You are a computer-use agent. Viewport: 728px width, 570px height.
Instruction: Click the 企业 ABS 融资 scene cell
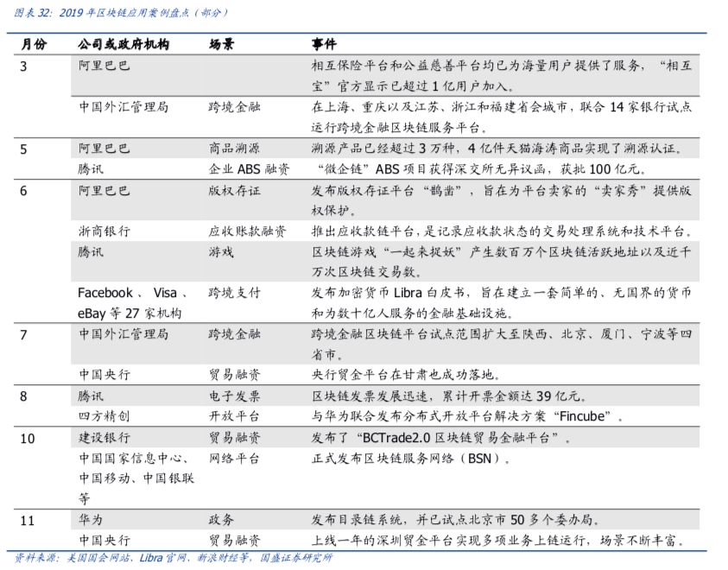click(x=250, y=169)
